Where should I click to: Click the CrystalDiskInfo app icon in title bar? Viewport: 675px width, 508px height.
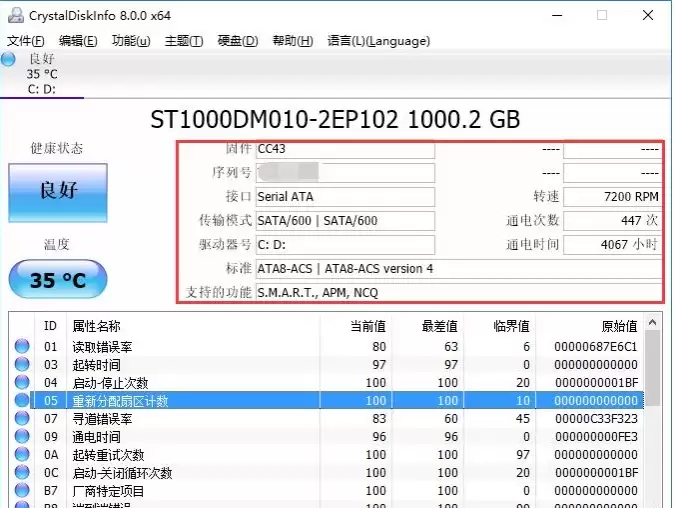pos(16,15)
